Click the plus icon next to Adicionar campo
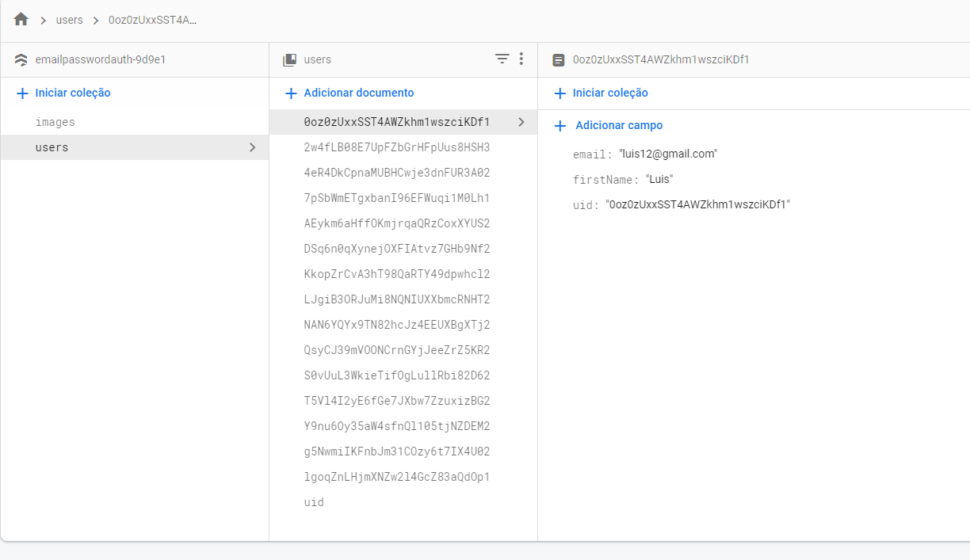This screenshot has width=970, height=560. tap(560, 126)
